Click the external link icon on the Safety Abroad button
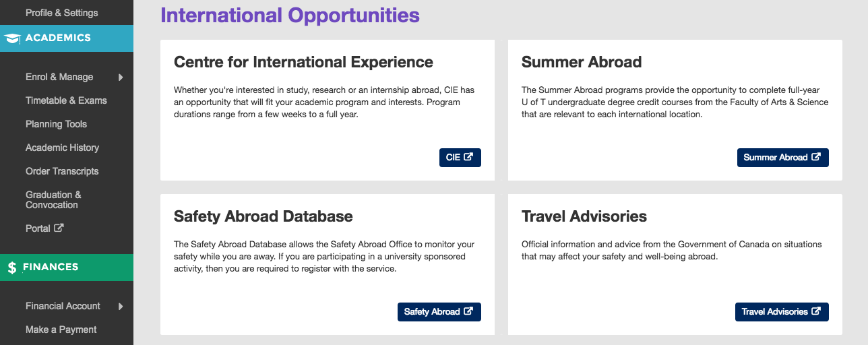868x345 pixels. (x=468, y=311)
